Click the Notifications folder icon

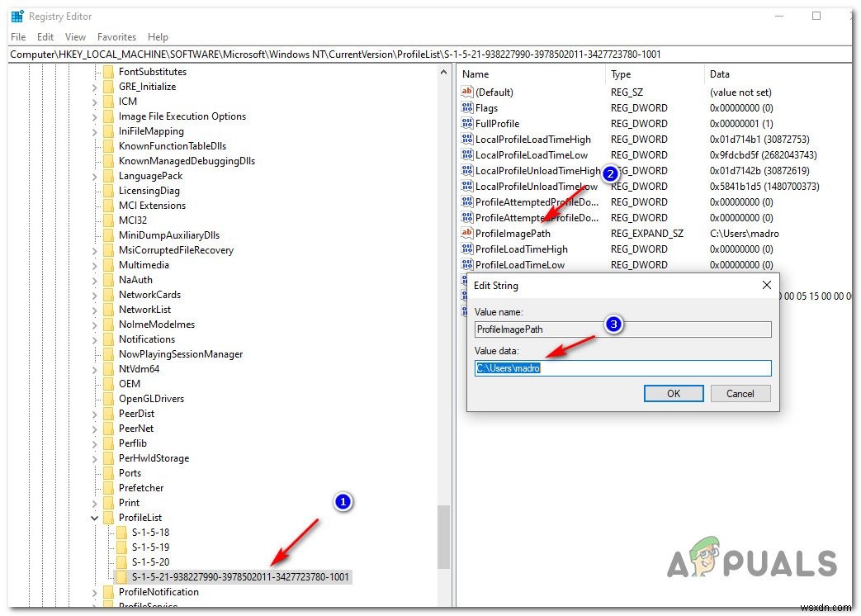(x=109, y=339)
